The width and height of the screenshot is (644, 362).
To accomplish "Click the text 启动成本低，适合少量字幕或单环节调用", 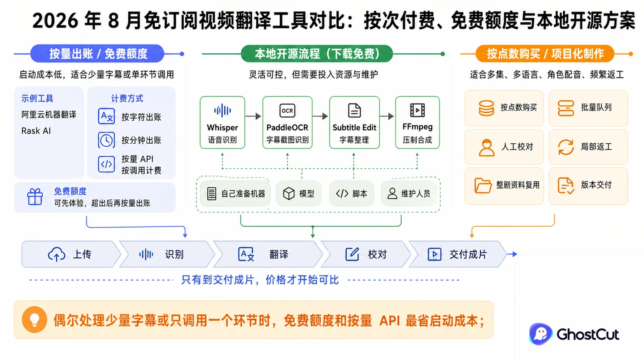I will click(x=96, y=75).
